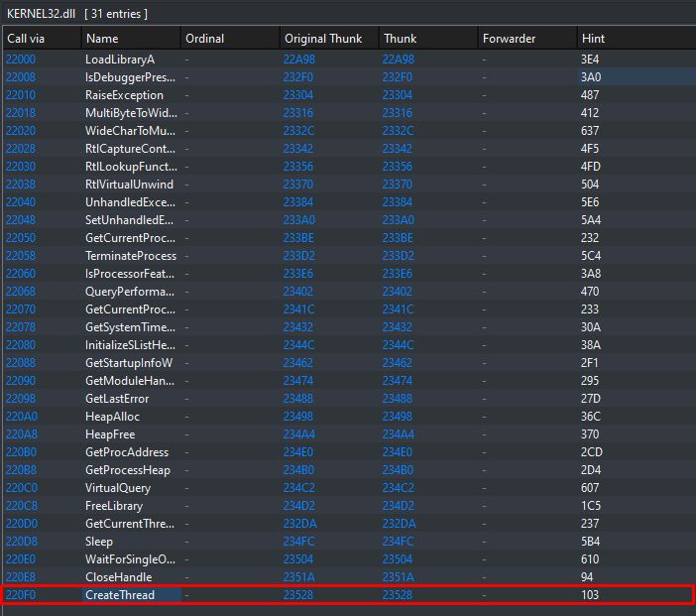Screen dimensions: 696x616
Task: Follow original thunk 2332C
Action: (298, 131)
